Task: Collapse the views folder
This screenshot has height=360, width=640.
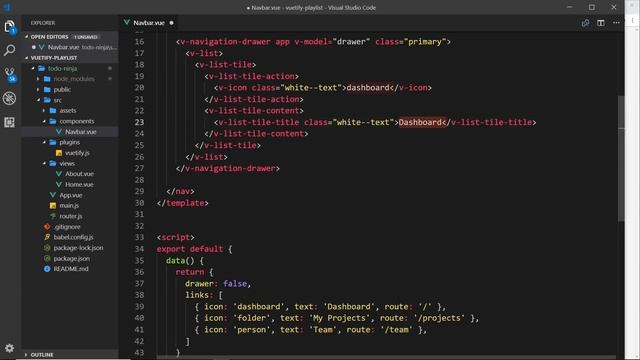Action: pyautogui.click(x=44, y=163)
